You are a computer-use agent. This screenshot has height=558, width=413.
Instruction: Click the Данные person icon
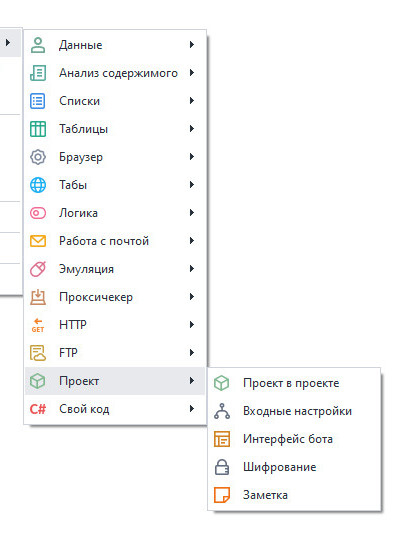click(38, 45)
